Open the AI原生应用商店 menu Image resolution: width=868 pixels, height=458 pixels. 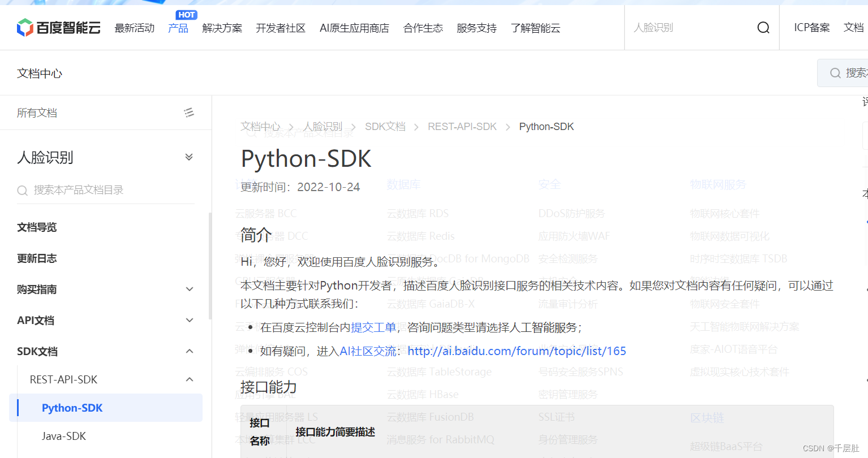(x=354, y=28)
